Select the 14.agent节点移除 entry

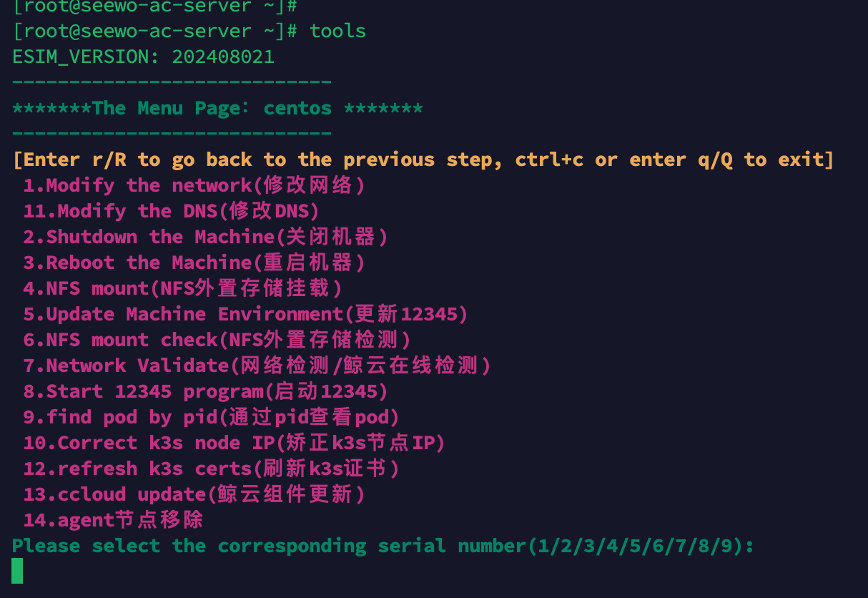click(113, 520)
